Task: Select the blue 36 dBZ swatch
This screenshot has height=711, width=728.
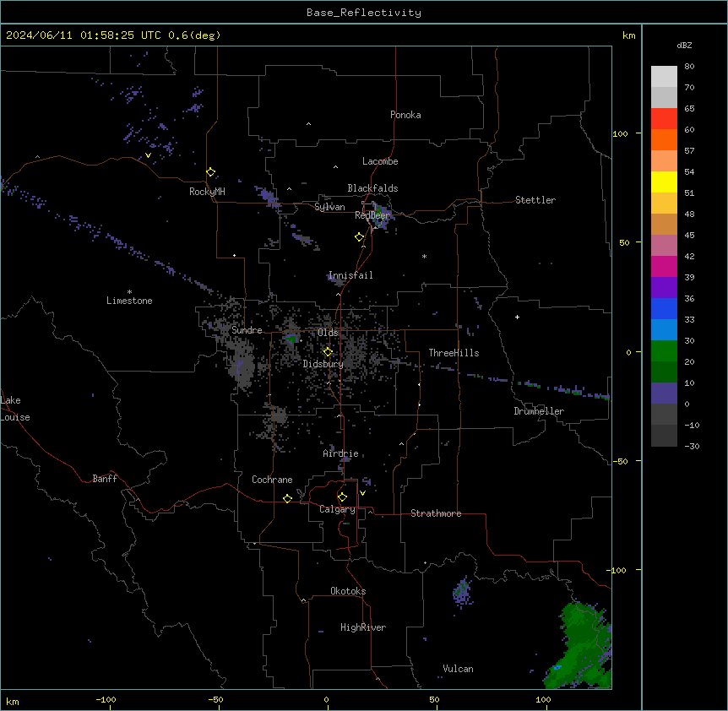Action: pyautogui.click(x=664, y=308)
